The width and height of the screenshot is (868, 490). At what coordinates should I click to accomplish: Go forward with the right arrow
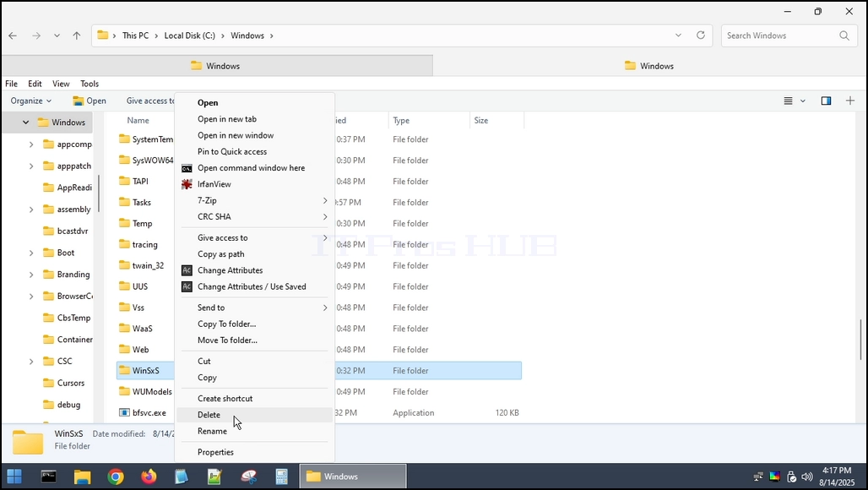[x=36, y=35]
